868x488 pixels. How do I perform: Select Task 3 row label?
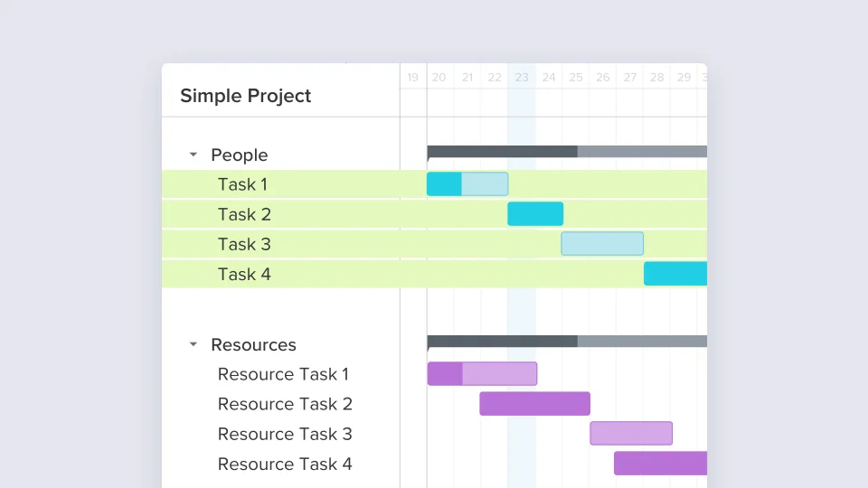[x=244, y=244]
